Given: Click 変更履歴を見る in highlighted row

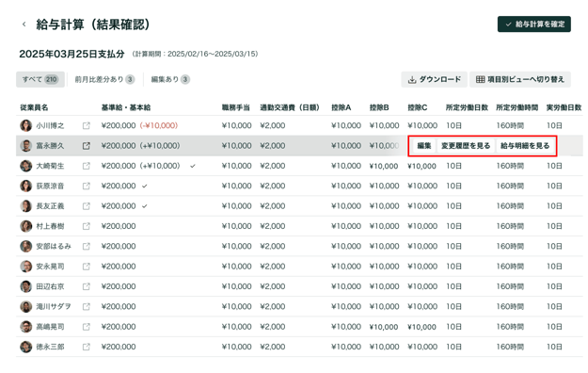Looking at the screenshot, I should coord(466,146).
